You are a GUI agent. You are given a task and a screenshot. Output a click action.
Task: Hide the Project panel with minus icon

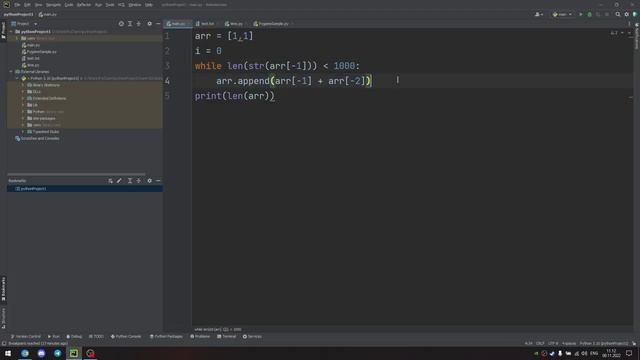(x=158, y=24)
